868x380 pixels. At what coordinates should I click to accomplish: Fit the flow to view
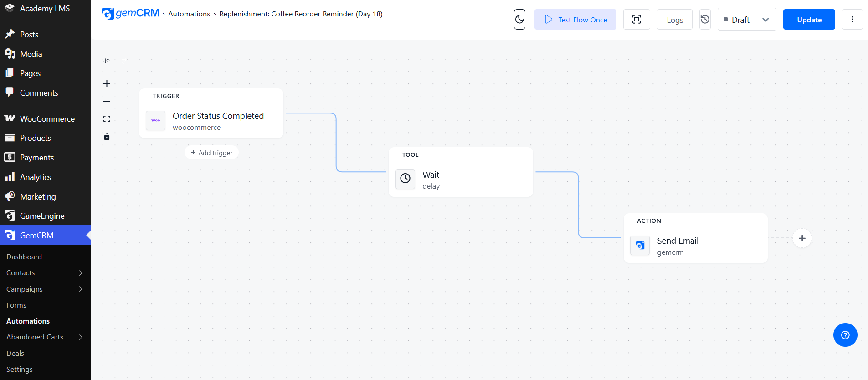(x=107, y=119)
